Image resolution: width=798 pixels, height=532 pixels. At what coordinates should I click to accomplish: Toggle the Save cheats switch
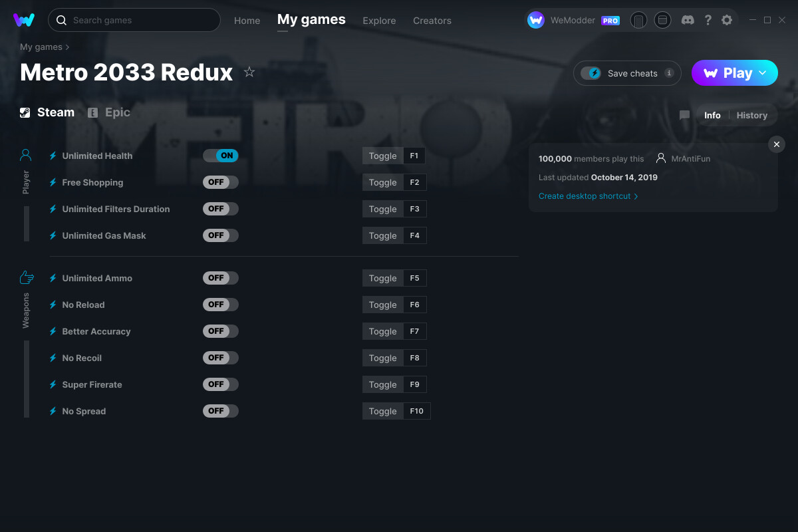point(591,73)
